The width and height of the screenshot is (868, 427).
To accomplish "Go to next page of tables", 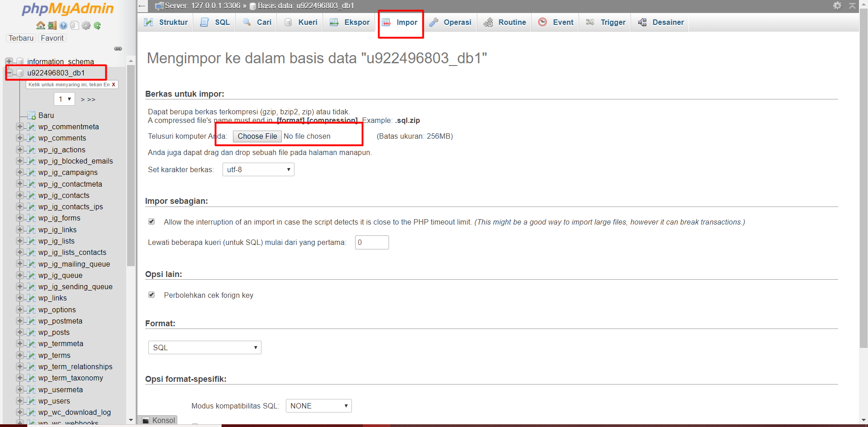I will point(82,99).
